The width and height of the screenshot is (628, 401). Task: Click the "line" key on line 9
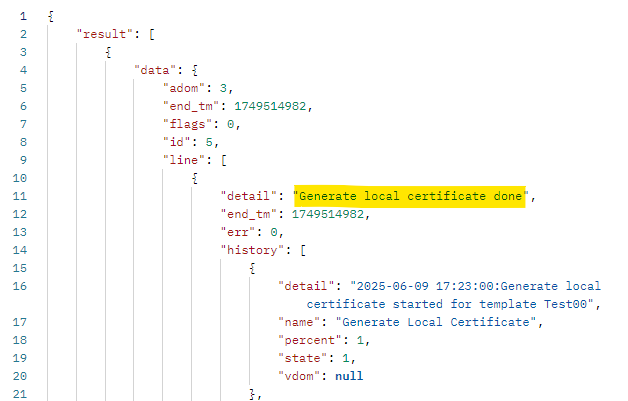pyautogui.click(x=183, y=160)
